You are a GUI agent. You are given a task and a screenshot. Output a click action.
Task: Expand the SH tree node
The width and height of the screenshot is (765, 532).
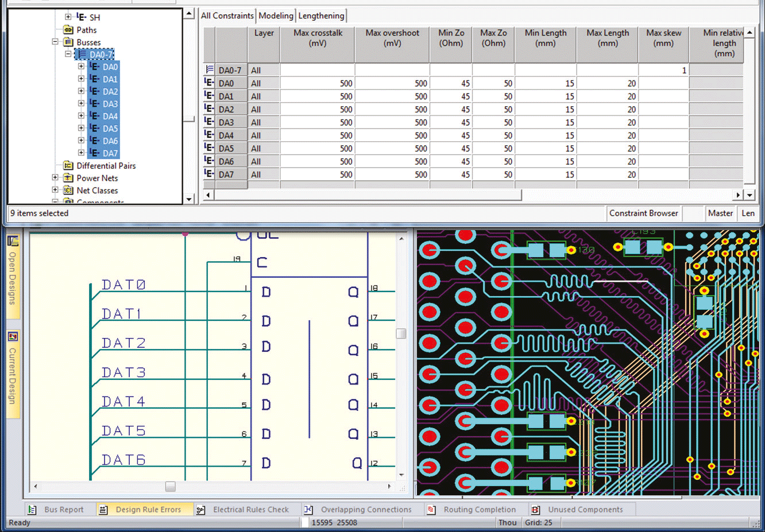pos(68,17)
